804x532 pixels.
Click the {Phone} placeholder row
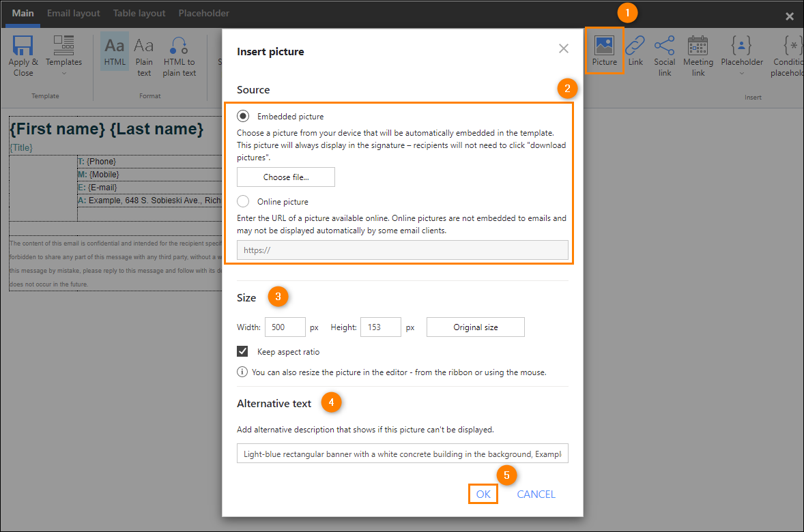tap(149, 162)
